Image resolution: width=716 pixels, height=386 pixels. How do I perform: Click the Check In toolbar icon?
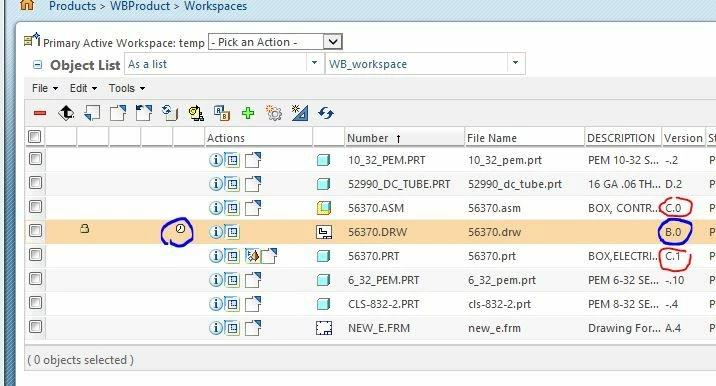click(x=92, y=113)
